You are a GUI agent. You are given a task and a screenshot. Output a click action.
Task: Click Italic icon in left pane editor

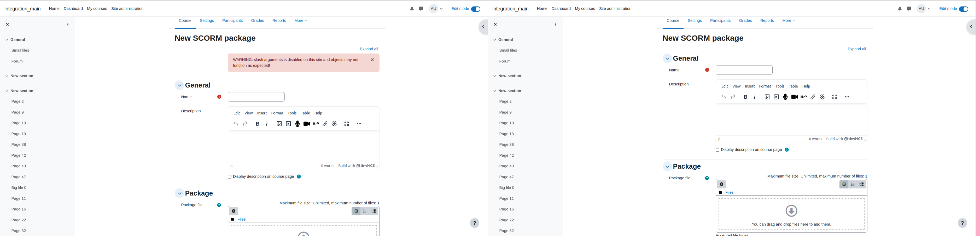coord(267,124)
